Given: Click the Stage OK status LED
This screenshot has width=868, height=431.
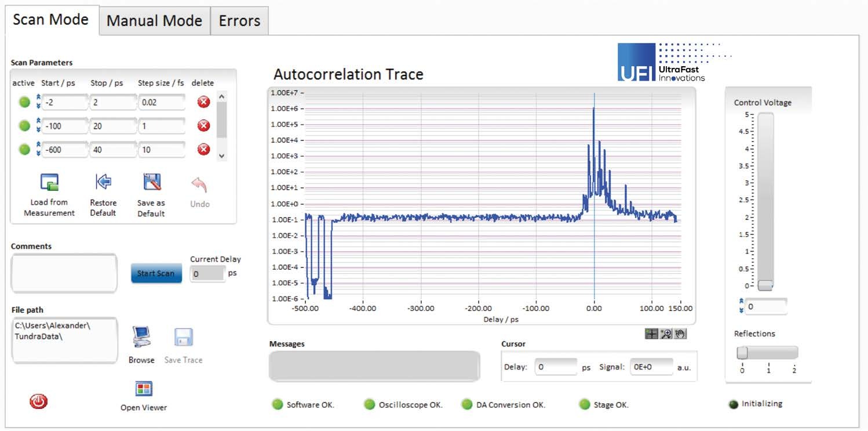Looking at the screenshot, I should coord(584,404).
